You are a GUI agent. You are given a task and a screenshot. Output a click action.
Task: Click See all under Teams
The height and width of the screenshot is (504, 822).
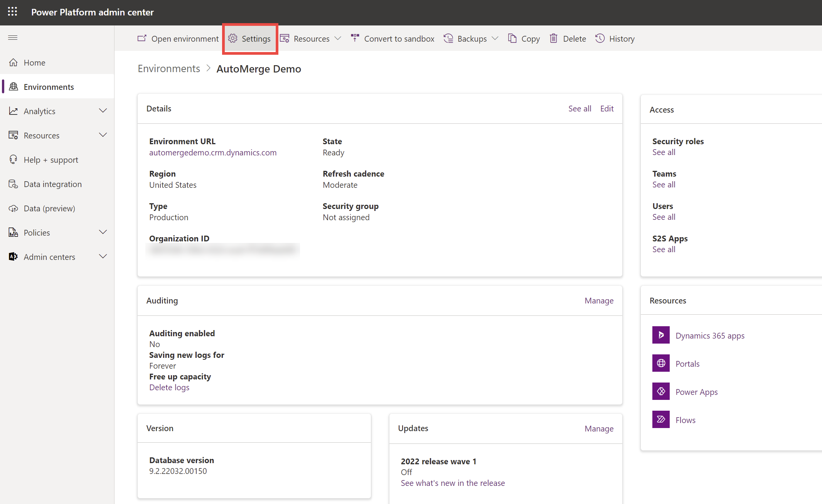tap(664, 185)
